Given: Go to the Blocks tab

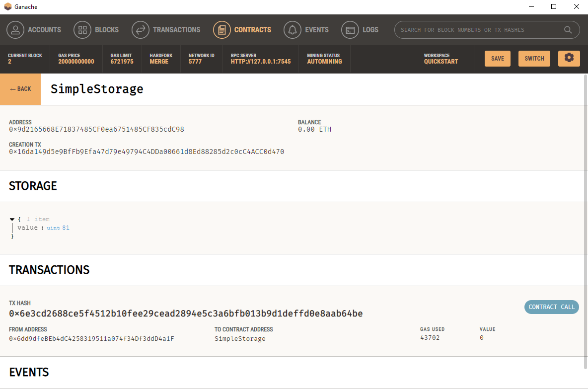Looking at the screenshot, I should point(106,30).
